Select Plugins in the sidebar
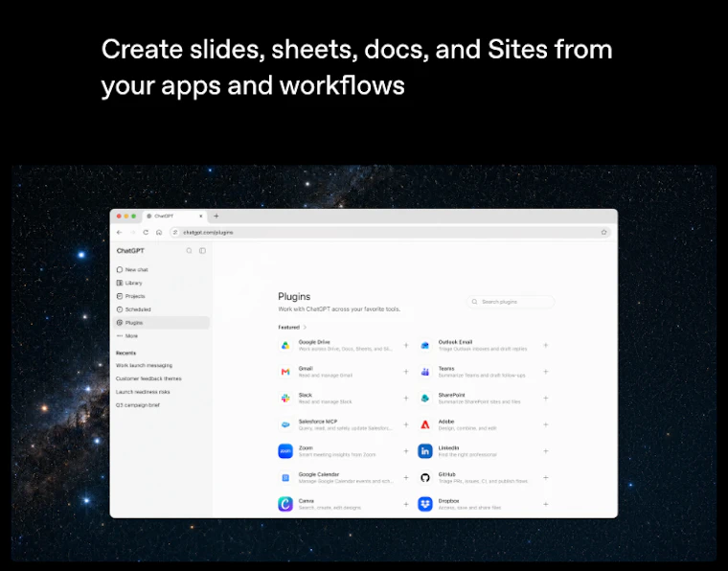 click(x=161, y=323)
